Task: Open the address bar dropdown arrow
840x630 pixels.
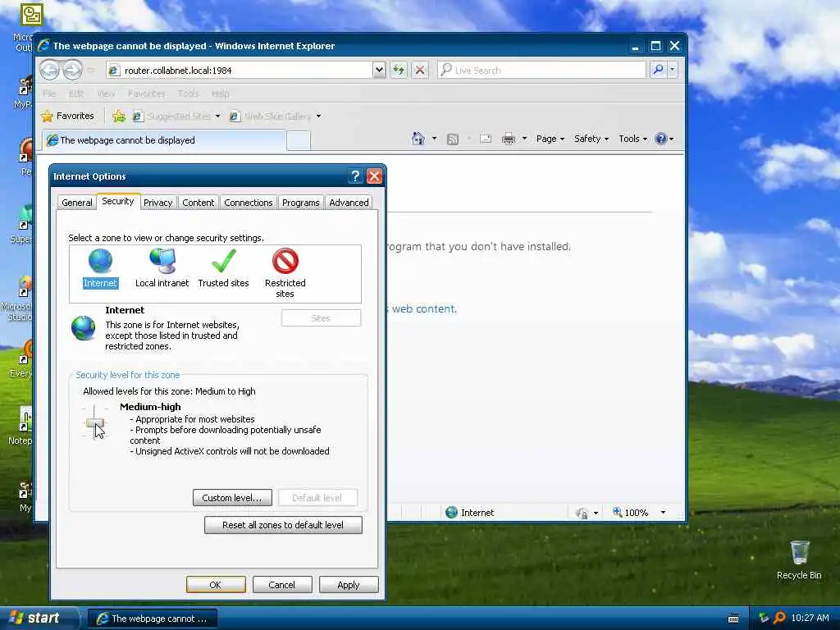Action: (379, 70)
